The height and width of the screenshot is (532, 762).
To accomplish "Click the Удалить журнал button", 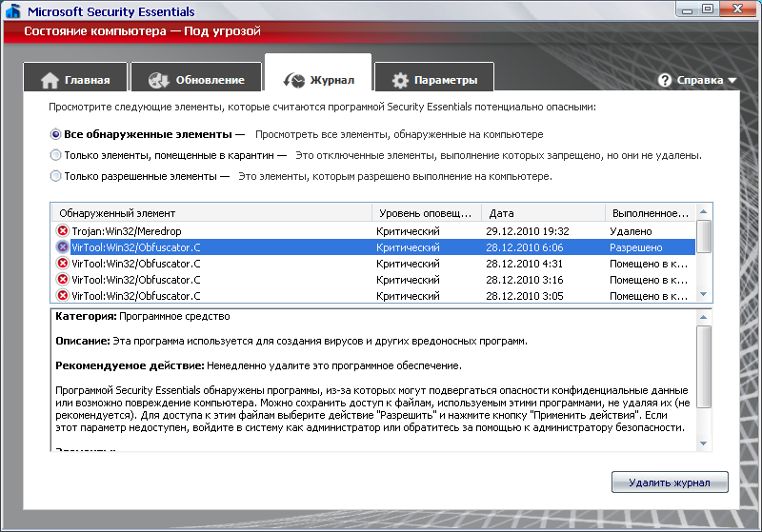I will (x=670, y=483).
